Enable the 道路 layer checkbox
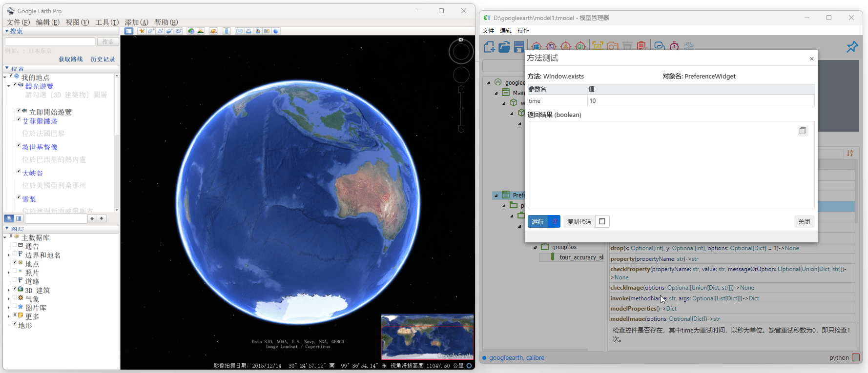 pos(15,279)
